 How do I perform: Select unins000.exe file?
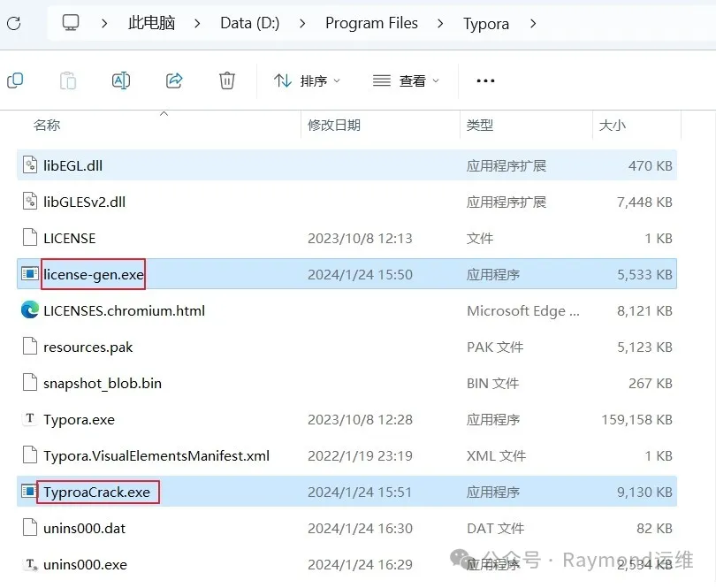pos(347,564)
